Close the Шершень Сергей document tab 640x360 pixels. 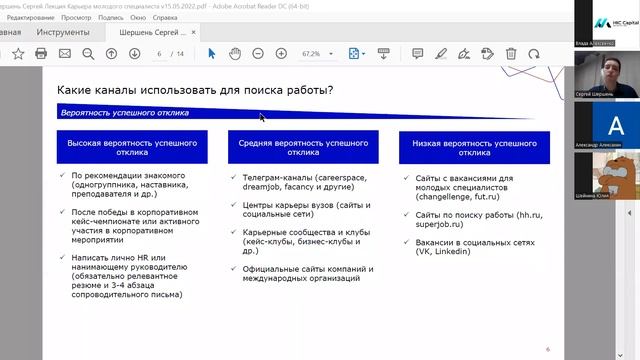point(193,32)
